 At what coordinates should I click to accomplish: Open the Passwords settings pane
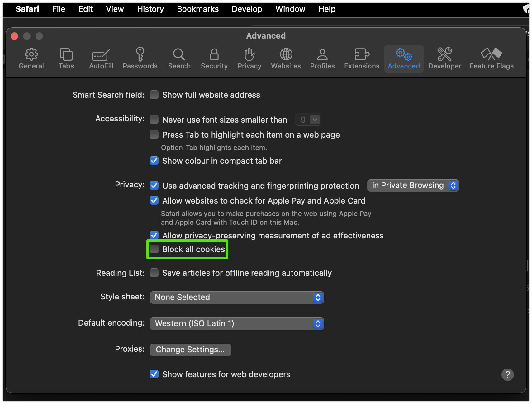(140, 59)
